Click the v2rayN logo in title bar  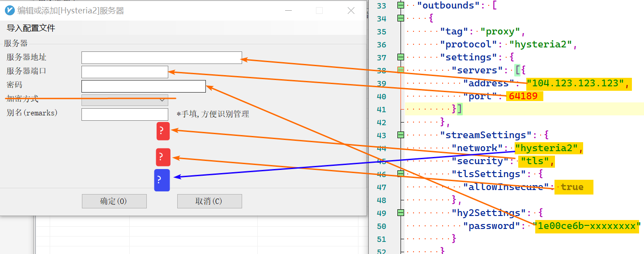pos(10,10)
